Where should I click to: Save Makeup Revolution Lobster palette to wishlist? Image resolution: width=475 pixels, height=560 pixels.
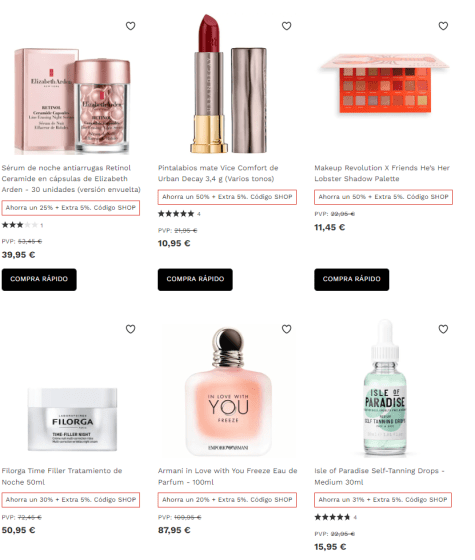(443, 26)
